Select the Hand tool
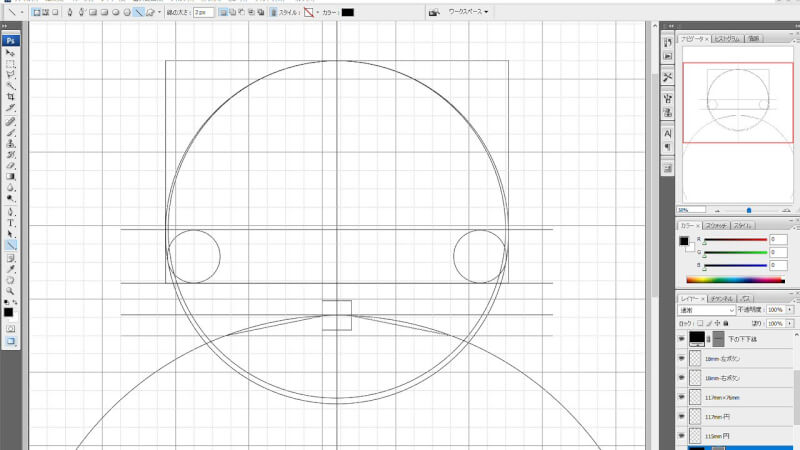800x450 pixels. click(10, 281)
